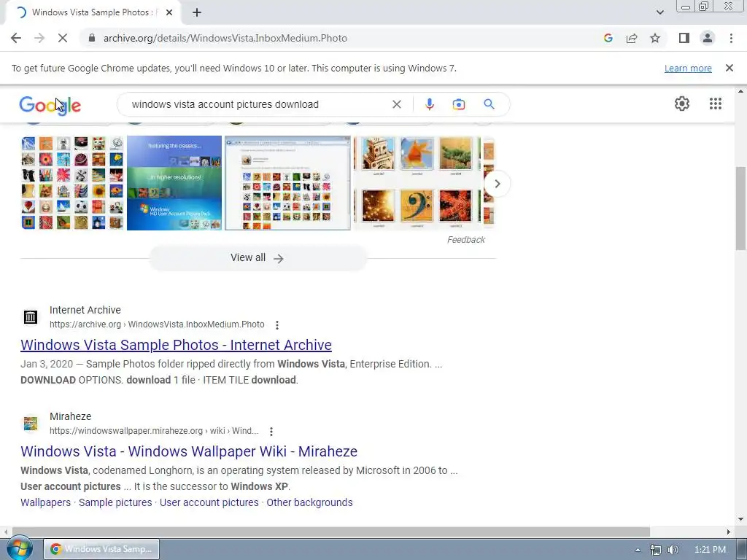Screen dimensions: 747x560
Task: Open the Google apps grid
Action: [x=715, y=104]
